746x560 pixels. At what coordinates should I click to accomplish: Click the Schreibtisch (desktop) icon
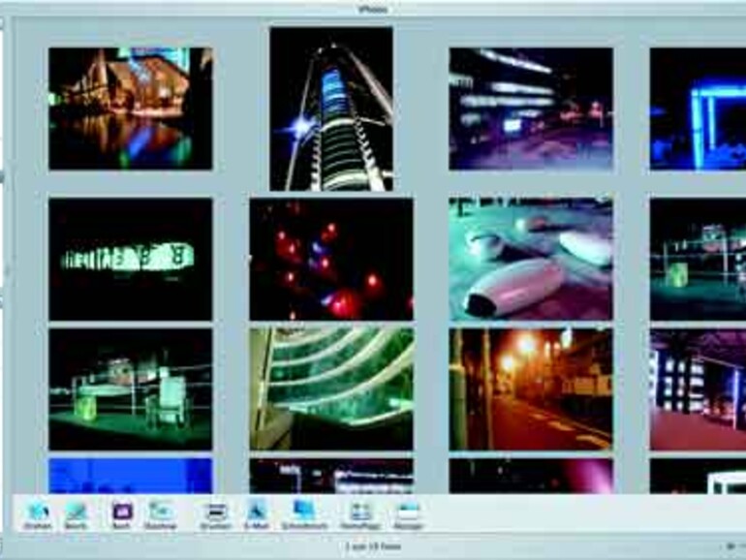(x=304, y=512)
